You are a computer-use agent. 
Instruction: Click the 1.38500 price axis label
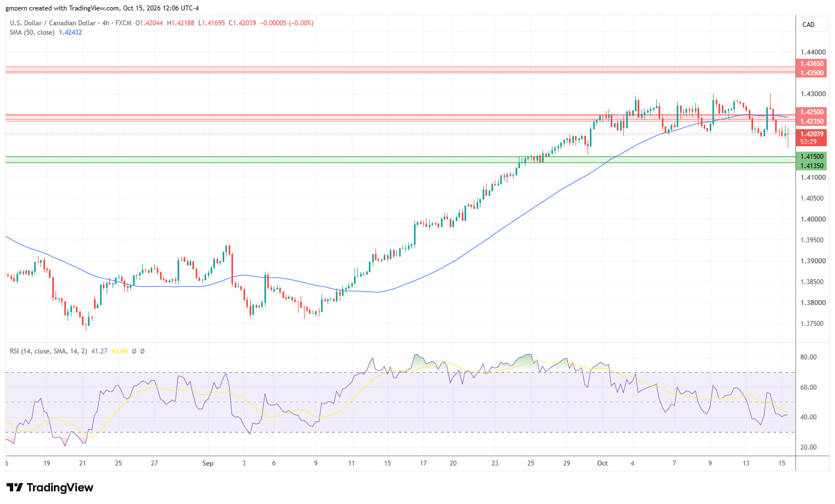(x=813, y=282)
